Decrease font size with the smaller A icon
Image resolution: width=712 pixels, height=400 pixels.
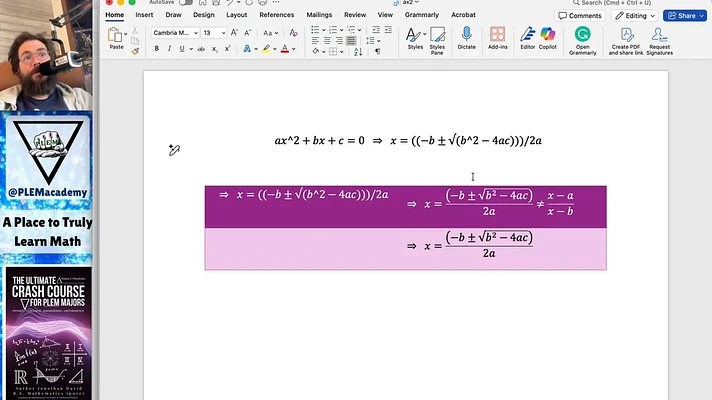pyautogui.click(x=247, y=33)
